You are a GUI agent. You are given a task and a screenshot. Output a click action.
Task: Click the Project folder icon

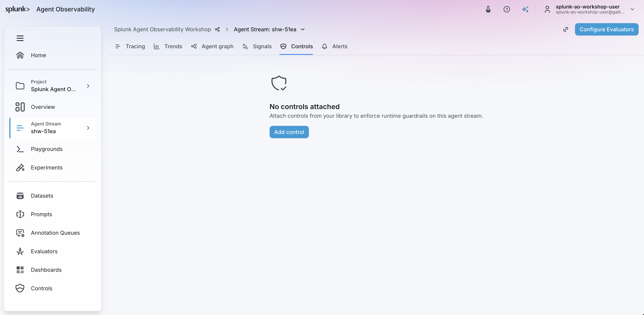(20, 86)
